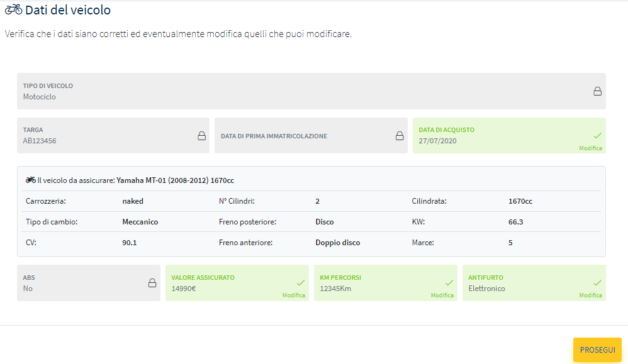This screenshot has width=628, height=364.
Task: Select the Tipo di veicolo Motociclo field
Action: tap(311, 91)
